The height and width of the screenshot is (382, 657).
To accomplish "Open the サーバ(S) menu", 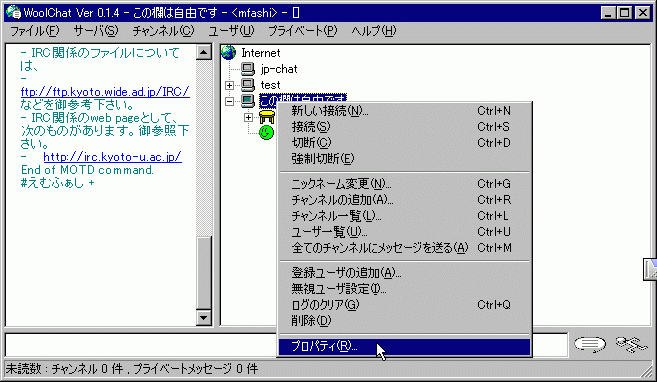I will point(96,31).
